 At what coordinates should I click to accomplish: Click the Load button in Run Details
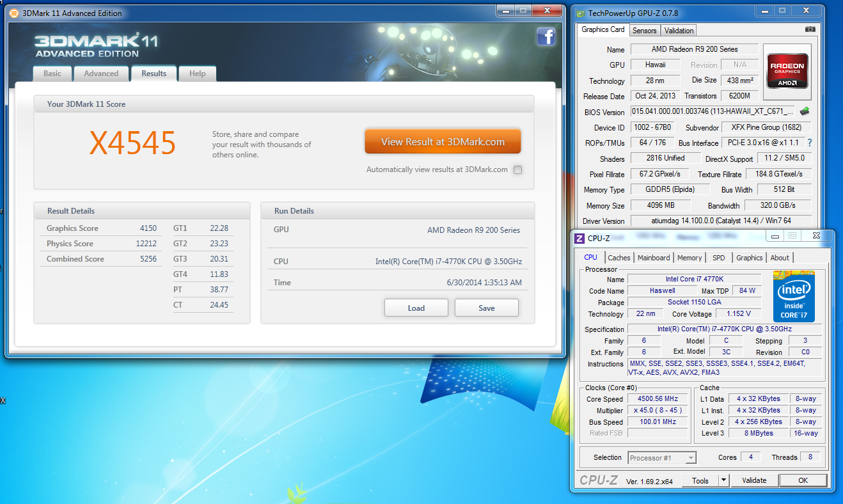tap(416, 308)
